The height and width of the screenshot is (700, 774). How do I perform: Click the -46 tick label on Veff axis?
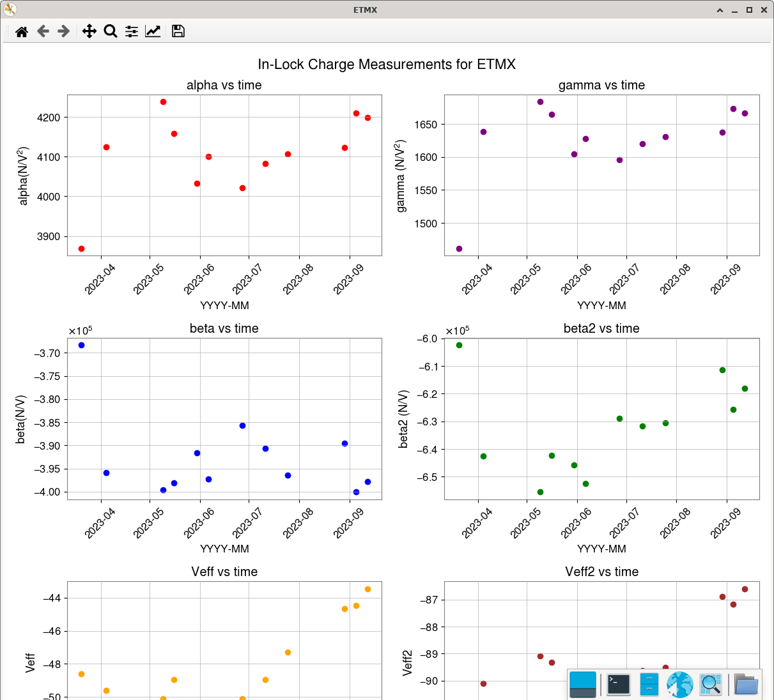(x=52, y=631)
